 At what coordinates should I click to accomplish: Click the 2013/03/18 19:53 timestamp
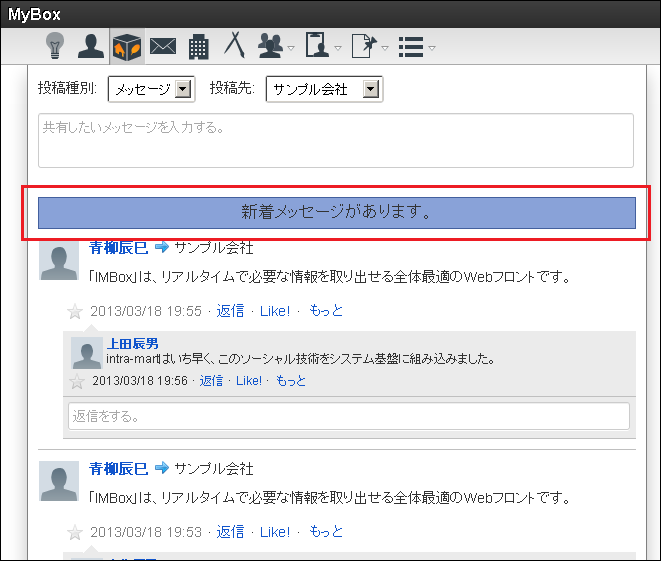coord(146,532)
